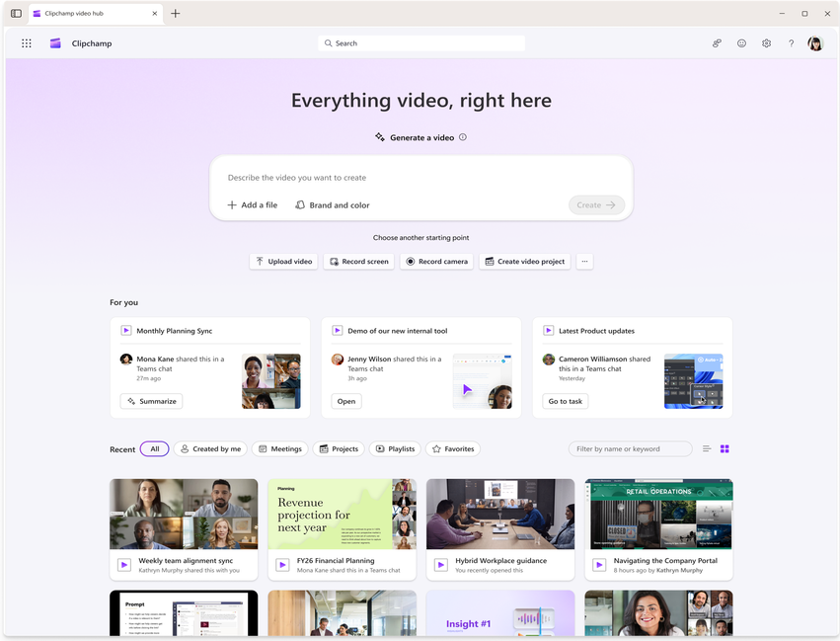This screenshot has height=641, width=840.
Task: Select the Projects filter
Action: (339, 448)
